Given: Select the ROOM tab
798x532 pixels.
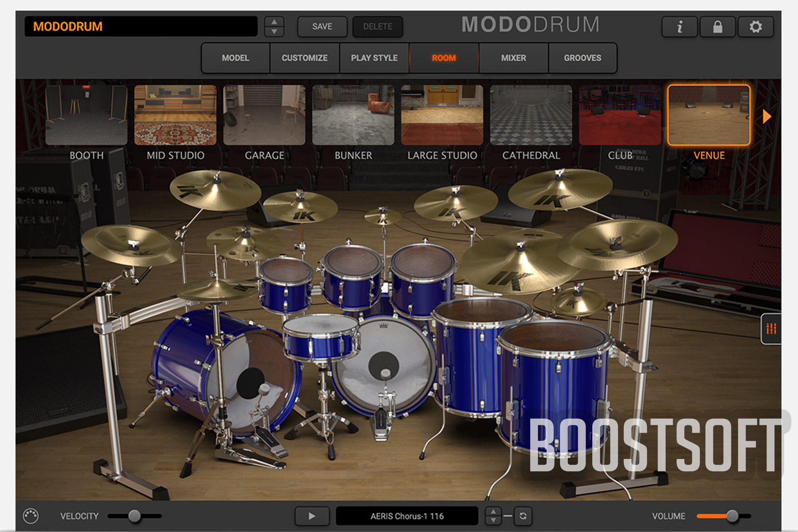Looking at the screenshot, I should 444,58.
